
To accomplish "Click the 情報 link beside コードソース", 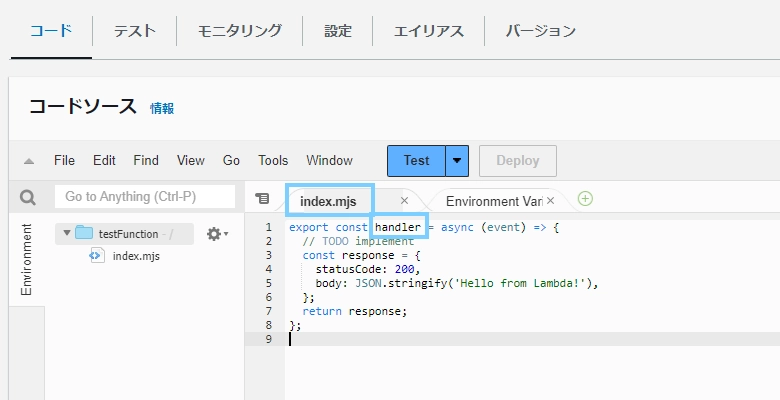I will point(162,108).
